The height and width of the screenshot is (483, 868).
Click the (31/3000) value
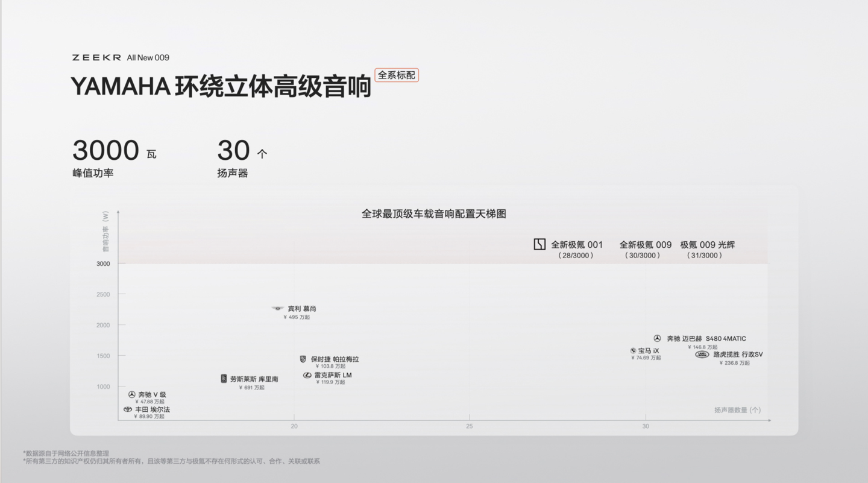click(704, 256)
